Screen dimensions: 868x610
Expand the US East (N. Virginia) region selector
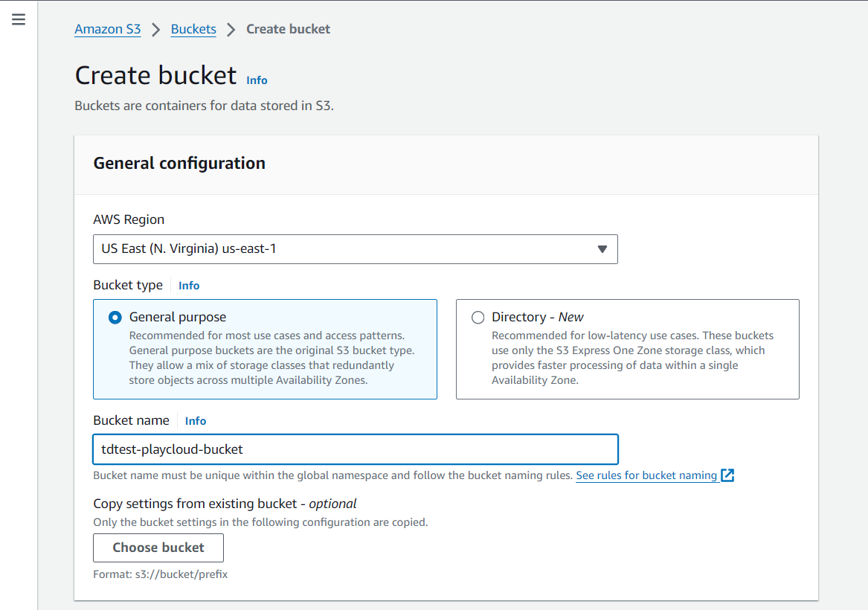point(355,249)
